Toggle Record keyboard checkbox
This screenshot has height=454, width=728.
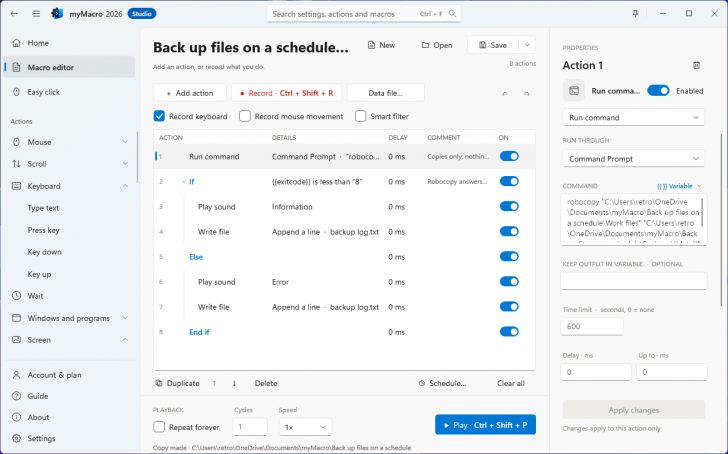click(x=159, y=116)
